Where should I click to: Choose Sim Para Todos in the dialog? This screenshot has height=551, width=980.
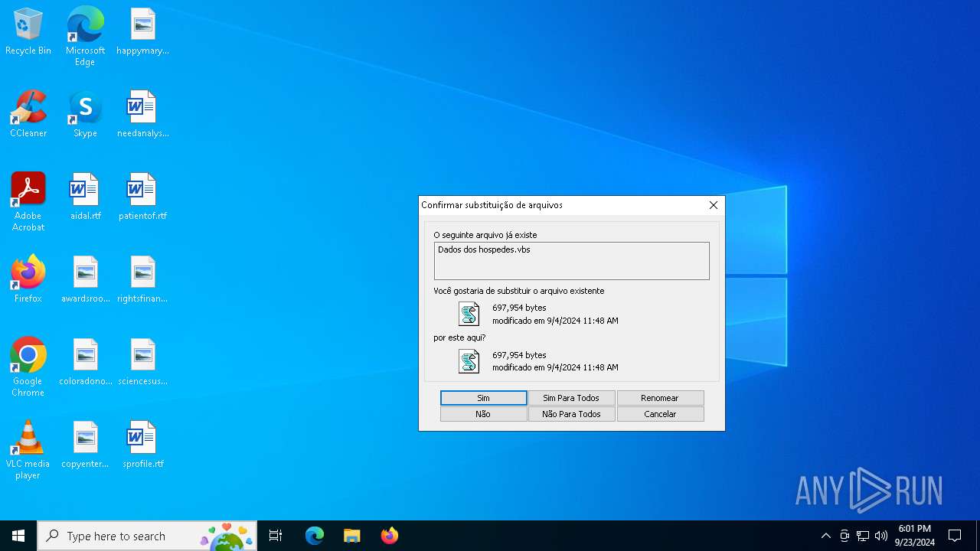[x=571, y=398]
